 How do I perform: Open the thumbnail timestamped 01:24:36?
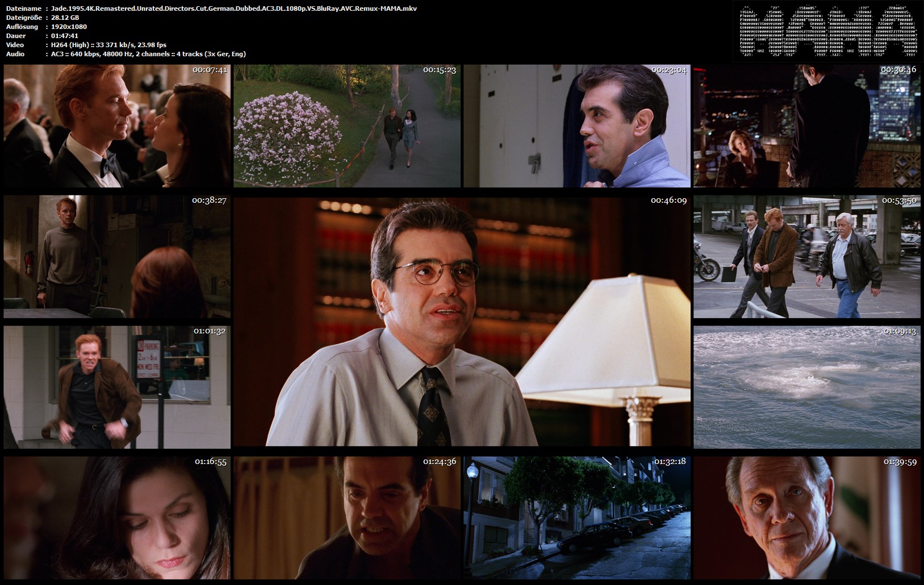click(x=347, y=518)
